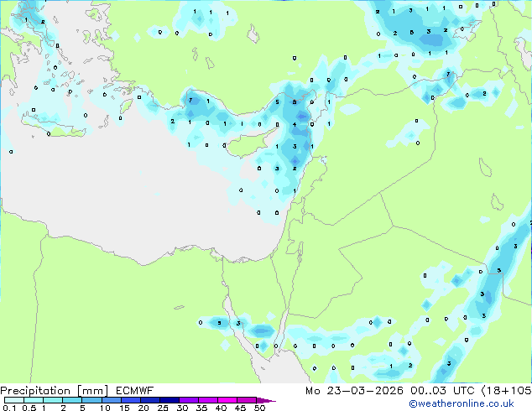Viewport: 532px width, 411px height.
Task: Pick the 35–40 mm legend swatch
Action: [x=208, y=400]
